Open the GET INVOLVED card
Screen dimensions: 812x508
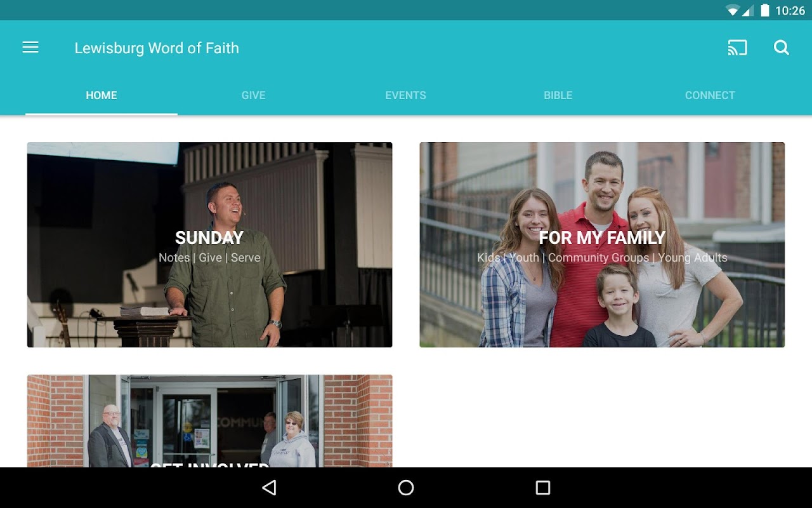pyautogui.click(x=209, y=421)
